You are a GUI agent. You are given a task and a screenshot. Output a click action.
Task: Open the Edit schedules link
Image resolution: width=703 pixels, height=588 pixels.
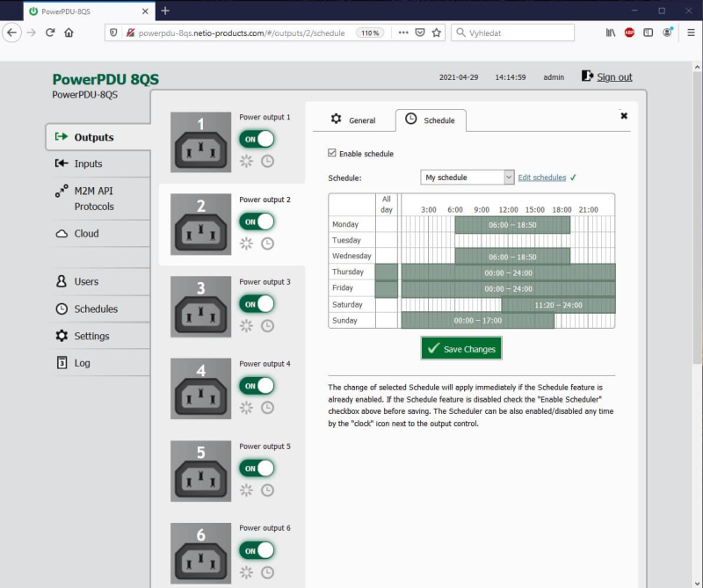coord(541,178)
